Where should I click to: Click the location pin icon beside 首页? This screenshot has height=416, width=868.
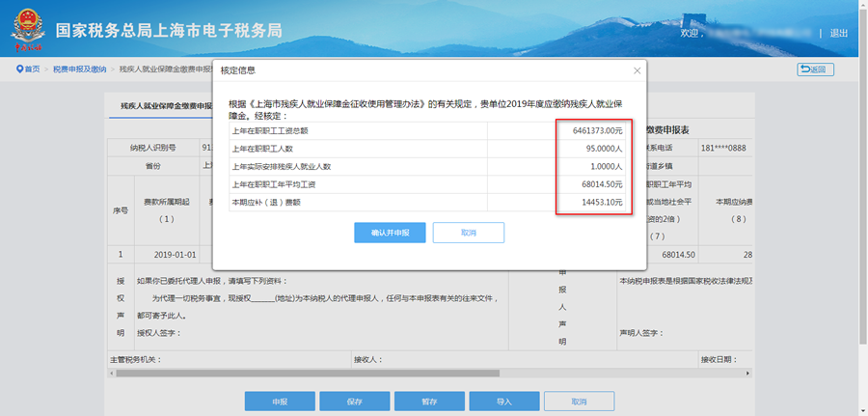(x=19, y=69)
